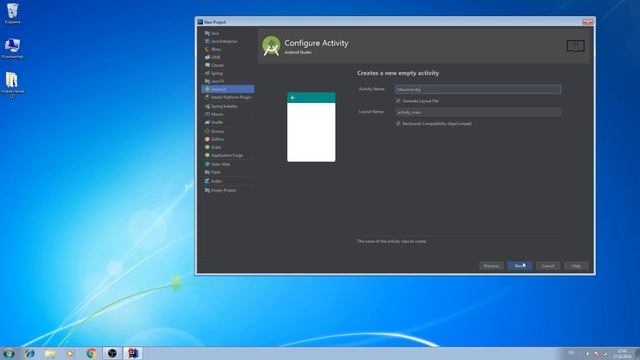Proceed with the Next button
640x360 pixels.
520,266
